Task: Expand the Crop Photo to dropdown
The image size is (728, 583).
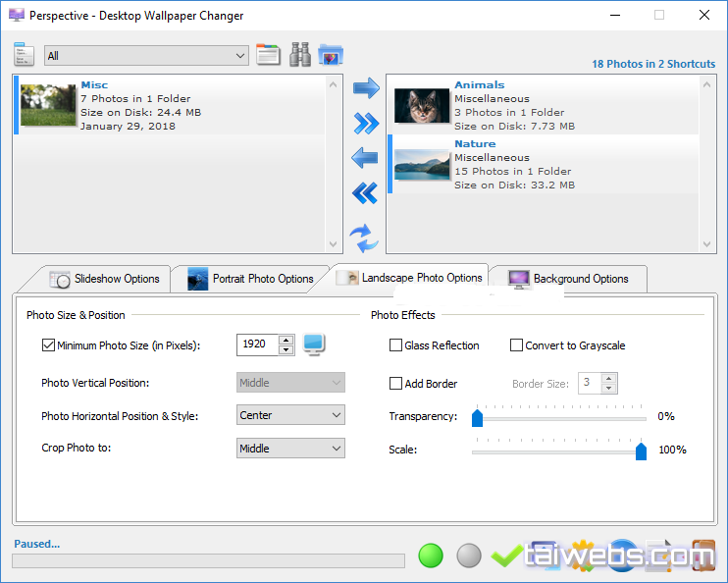Action: pyautogui.click(x=290, y=449)
